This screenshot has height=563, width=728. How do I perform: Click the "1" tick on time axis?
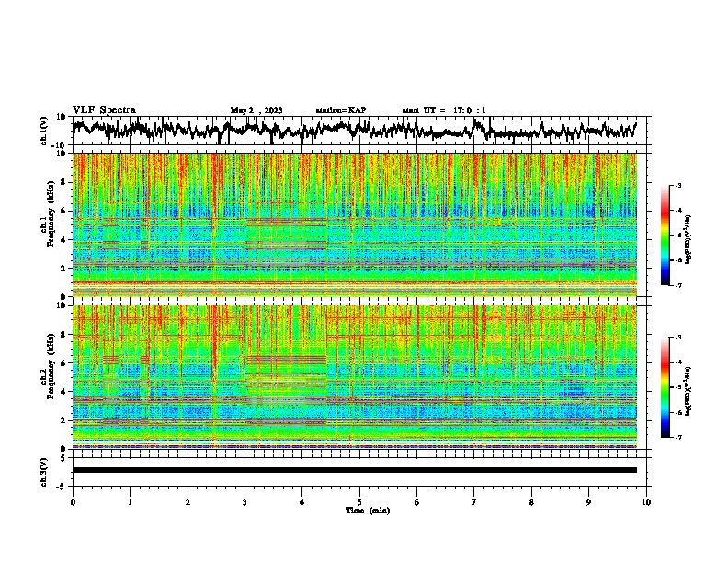coord(130,502)
